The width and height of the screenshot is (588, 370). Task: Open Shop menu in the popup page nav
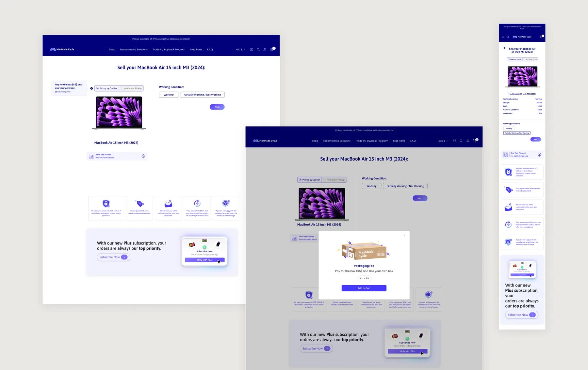pyautogui.click(x=315, y=141)
